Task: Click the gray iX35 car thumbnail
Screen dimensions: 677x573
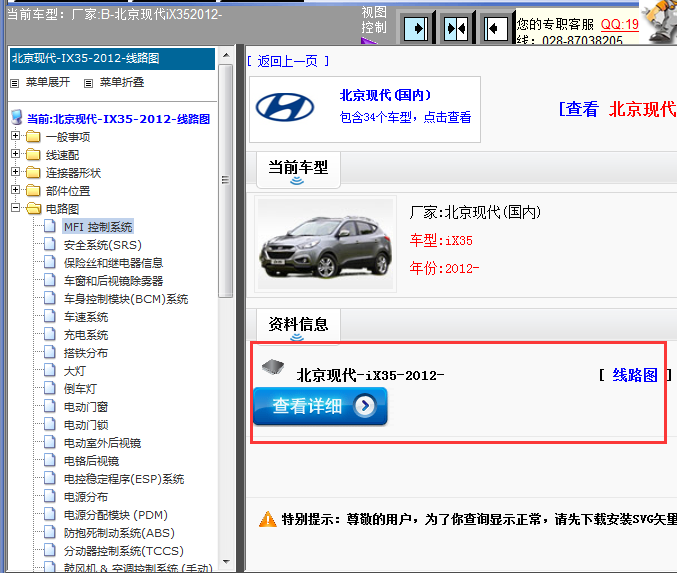Action: pyautogui.click(x=326, y=244)
